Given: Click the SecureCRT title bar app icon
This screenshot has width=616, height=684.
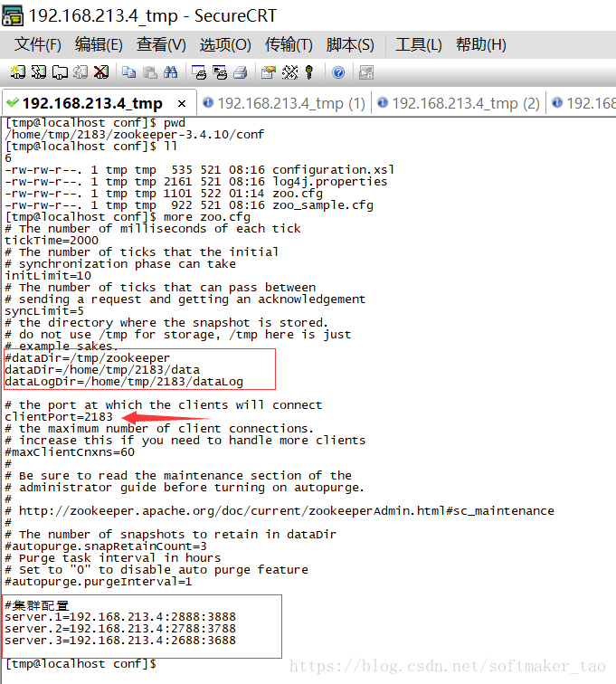Looking at the screenshot, I should [x=13, y=15].
